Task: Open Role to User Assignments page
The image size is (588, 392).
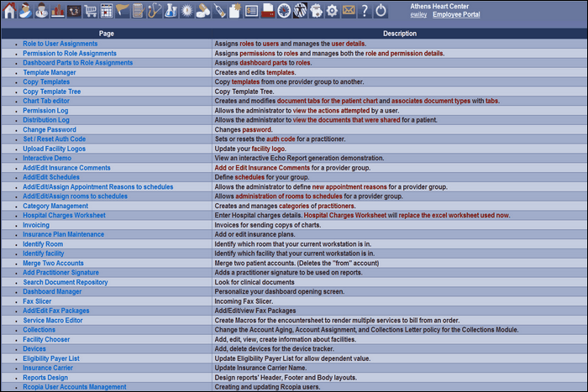Action: 60,44
